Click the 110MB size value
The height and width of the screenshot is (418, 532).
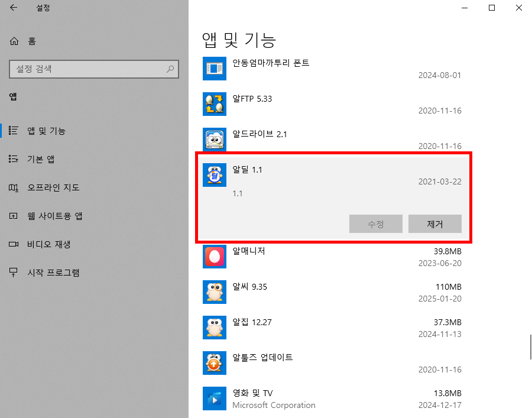pos(449,287)
